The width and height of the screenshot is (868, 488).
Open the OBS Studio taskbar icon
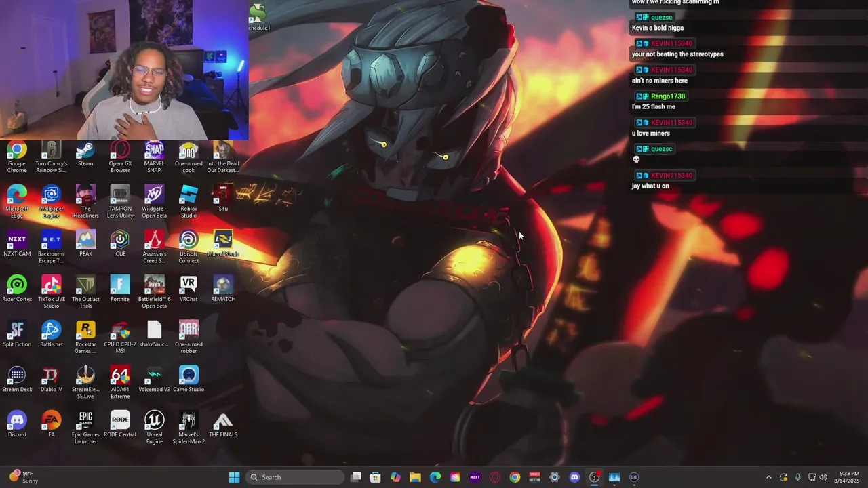tap(594, 477)
